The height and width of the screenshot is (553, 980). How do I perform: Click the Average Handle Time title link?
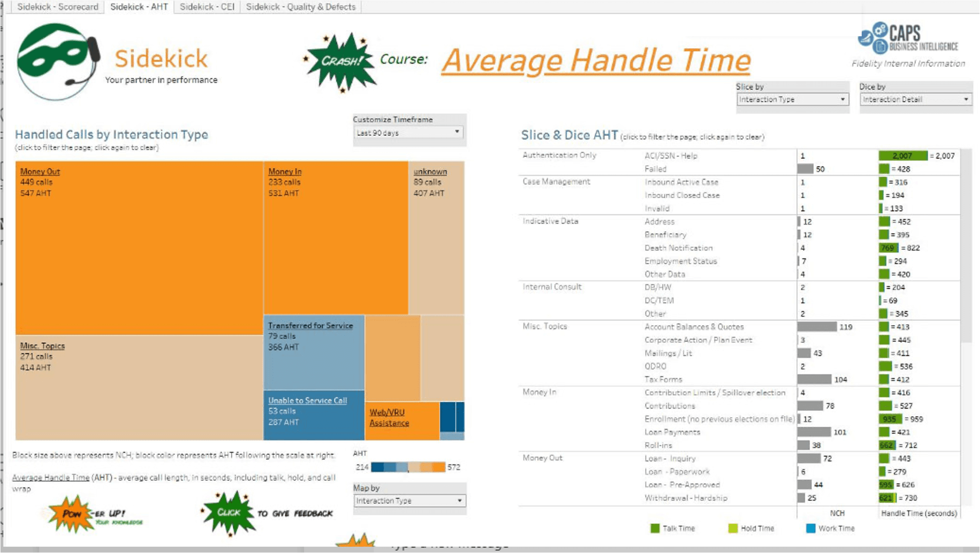tap(596, 60)
